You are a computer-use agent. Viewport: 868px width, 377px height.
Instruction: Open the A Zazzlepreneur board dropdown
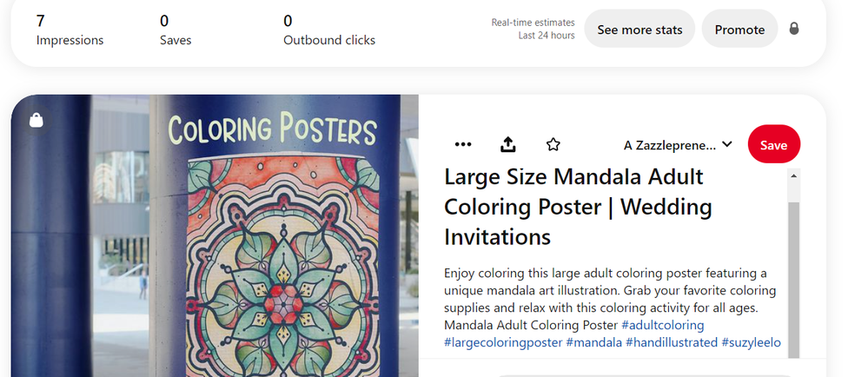[670, 144]
